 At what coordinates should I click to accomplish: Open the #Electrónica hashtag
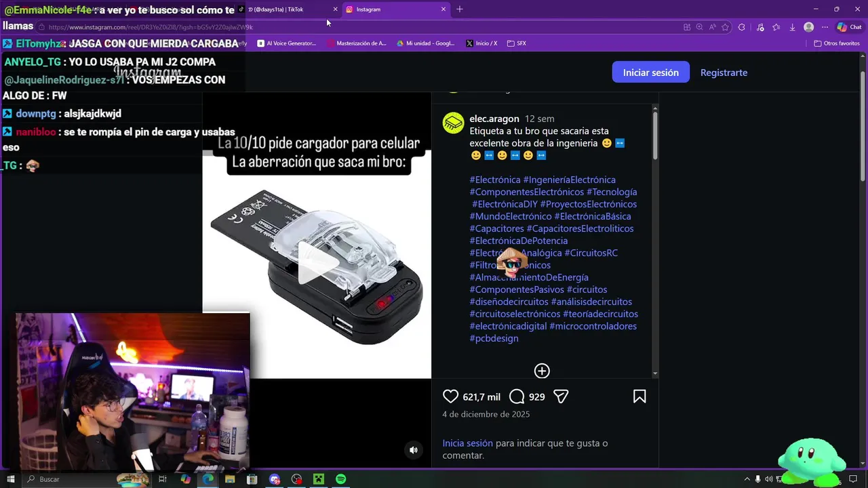(495, 180)
